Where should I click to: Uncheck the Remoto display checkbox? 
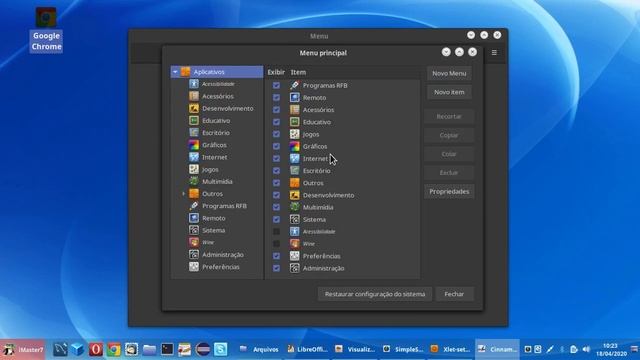276,98
